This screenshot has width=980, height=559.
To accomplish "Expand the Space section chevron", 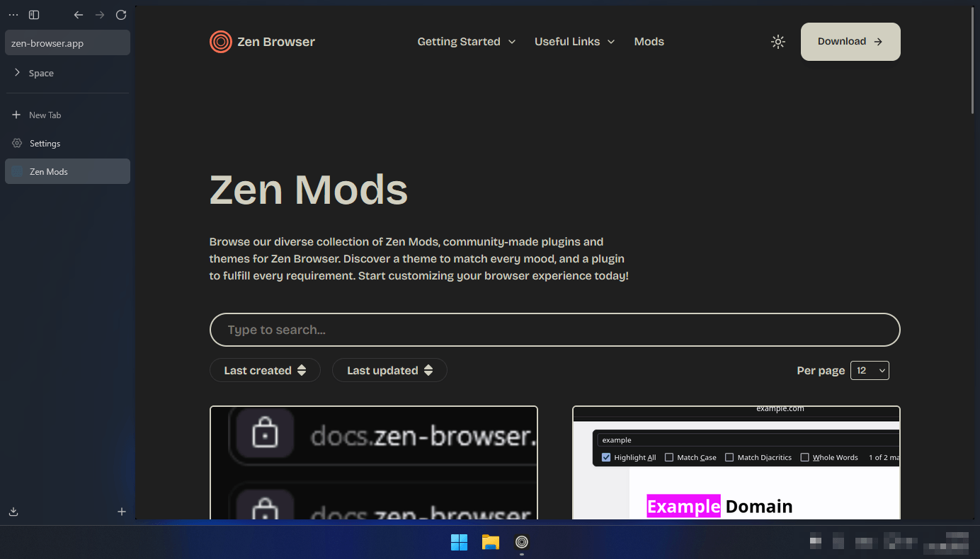I will (x=18, y=72).
